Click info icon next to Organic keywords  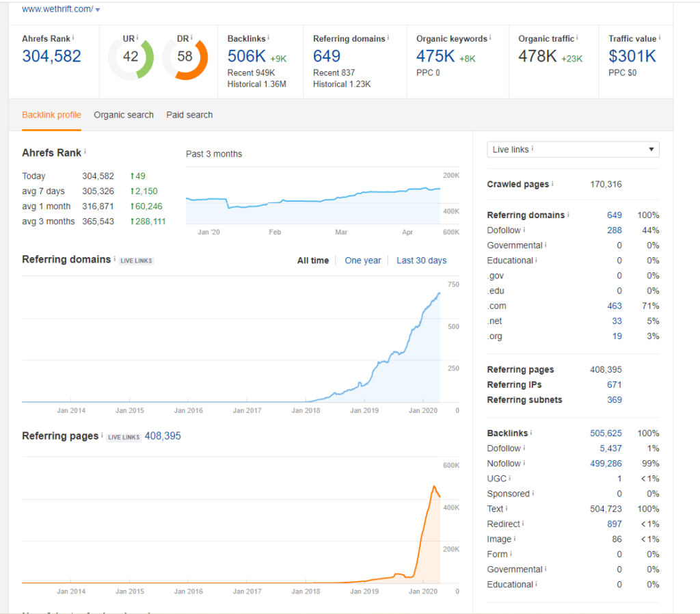point(490,38)
